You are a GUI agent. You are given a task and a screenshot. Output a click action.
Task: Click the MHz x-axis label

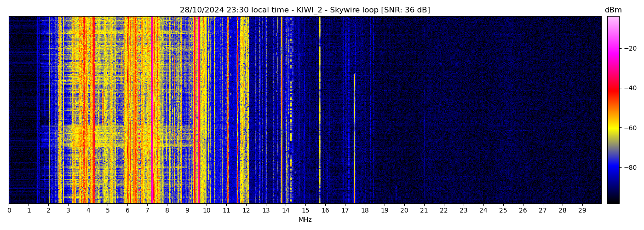tap(305, 220)
